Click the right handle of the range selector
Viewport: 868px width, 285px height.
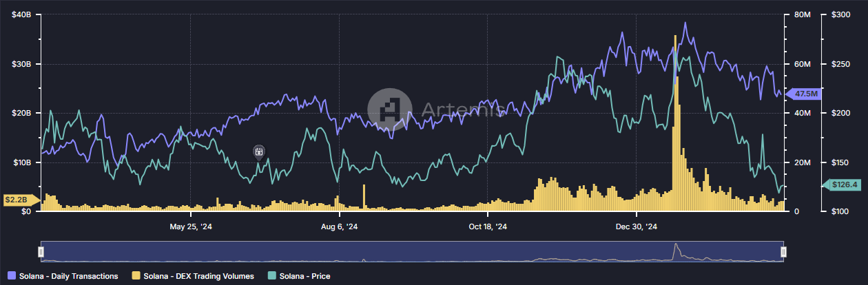[x=783, y=251]
